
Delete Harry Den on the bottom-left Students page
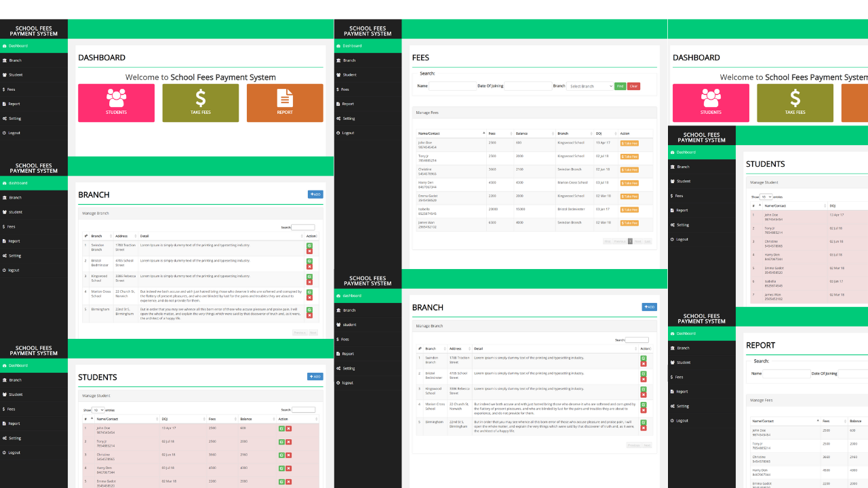288,468
